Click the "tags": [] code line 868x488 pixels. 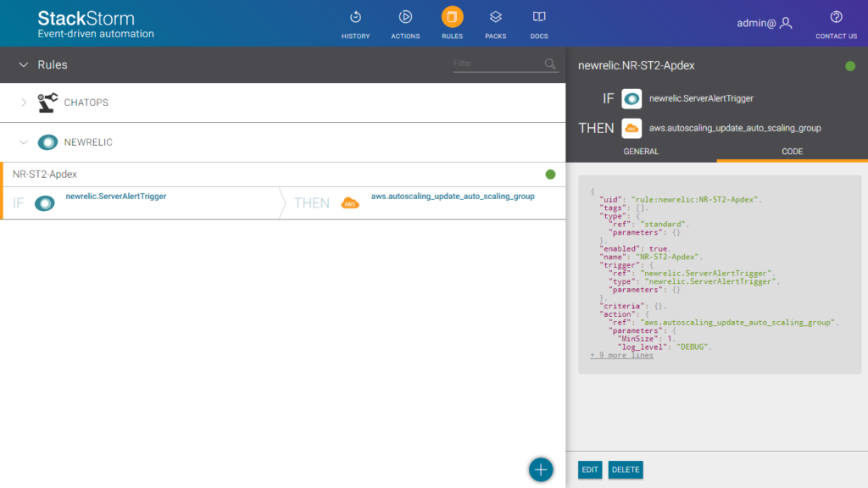(623, 208)
